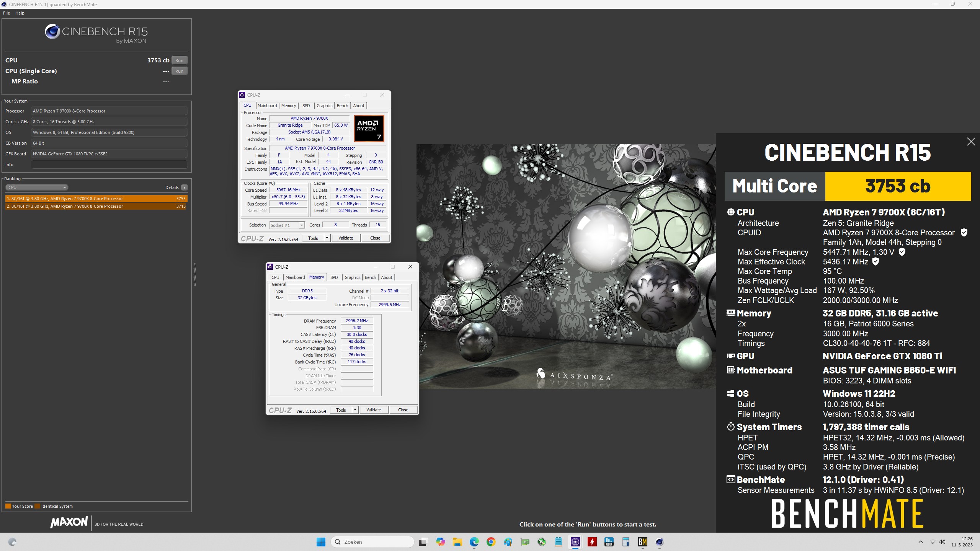
Task: Open SPD tab in lower CPU-Z window
Action: [x=334, y=277]
